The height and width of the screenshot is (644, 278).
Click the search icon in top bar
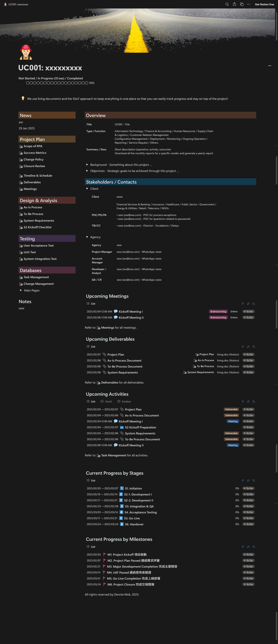(227, 4)
